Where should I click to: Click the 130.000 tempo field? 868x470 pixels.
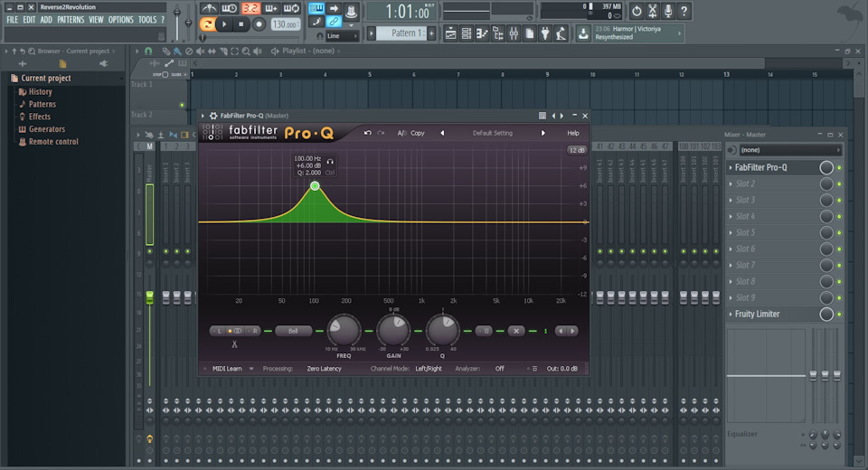point(286,24)
